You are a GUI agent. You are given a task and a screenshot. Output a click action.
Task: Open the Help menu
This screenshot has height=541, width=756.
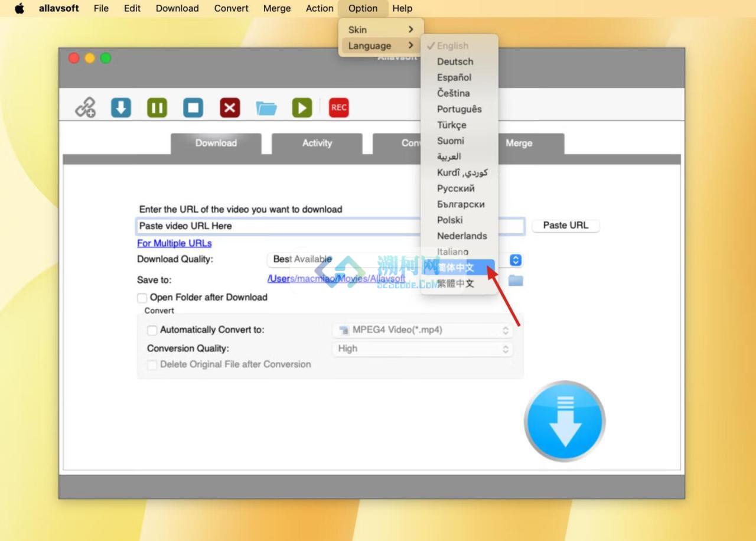tap(402, 8)
